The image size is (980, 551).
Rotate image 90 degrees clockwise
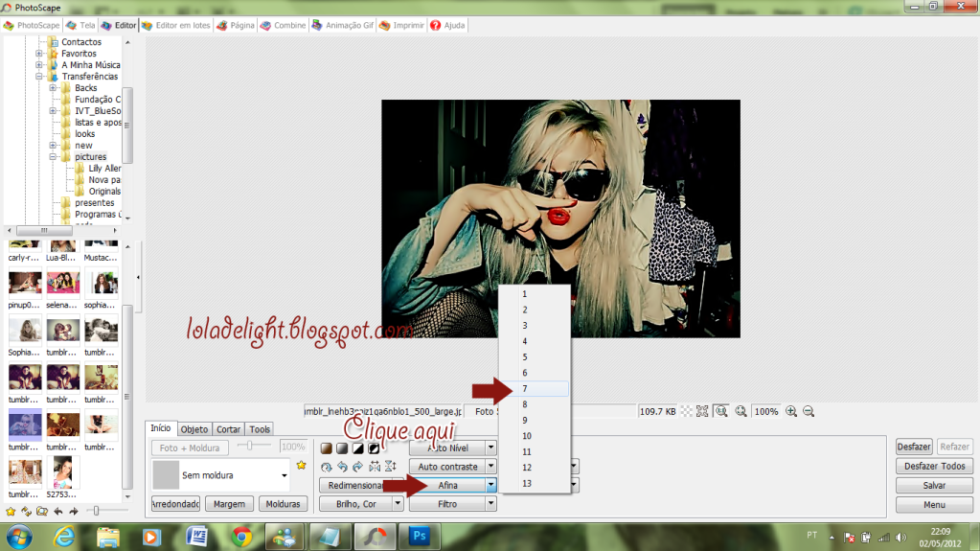pos(357,467)
